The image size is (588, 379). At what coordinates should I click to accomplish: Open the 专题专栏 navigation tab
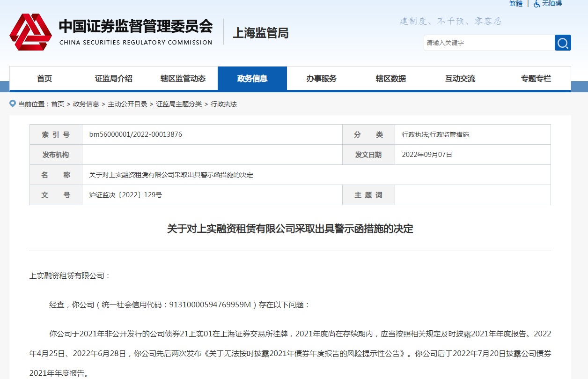coord(536,79)
